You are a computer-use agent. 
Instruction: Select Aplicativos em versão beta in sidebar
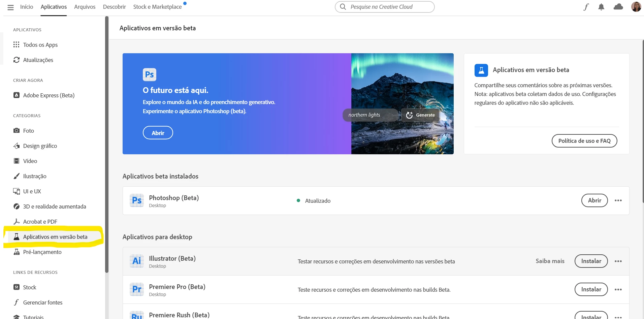coord(55,237)
